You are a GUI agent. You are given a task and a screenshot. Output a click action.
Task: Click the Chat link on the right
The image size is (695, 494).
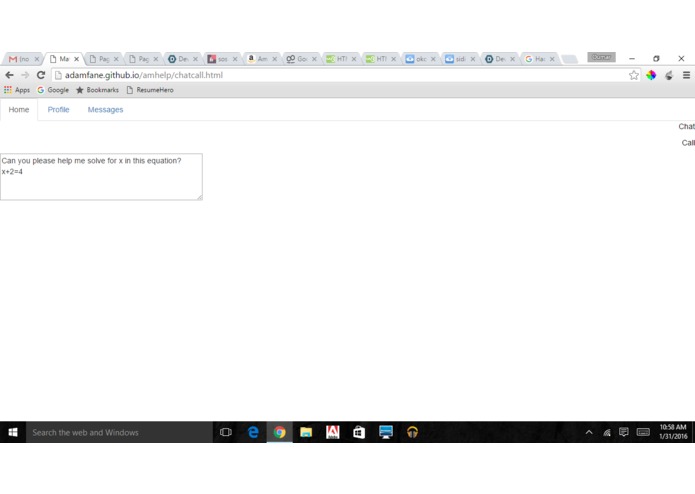point(687,126)
